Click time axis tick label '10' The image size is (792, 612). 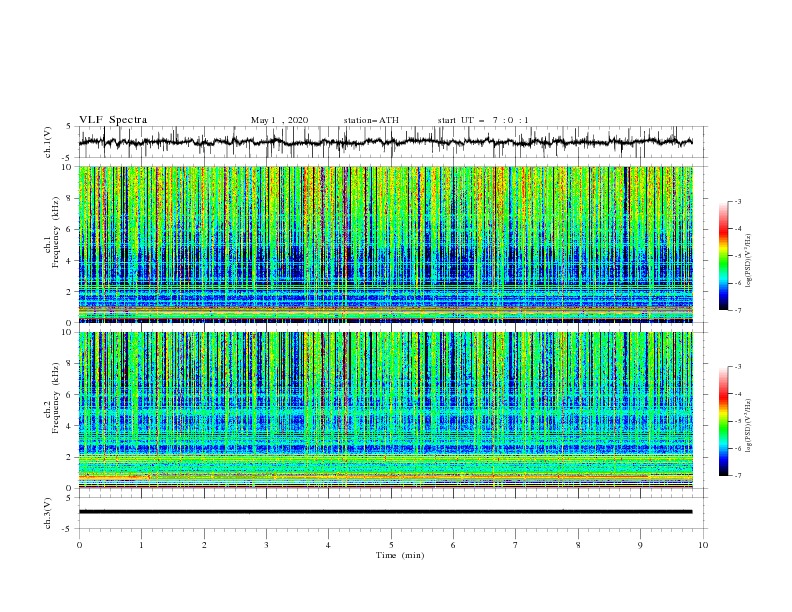click(703, 545)
